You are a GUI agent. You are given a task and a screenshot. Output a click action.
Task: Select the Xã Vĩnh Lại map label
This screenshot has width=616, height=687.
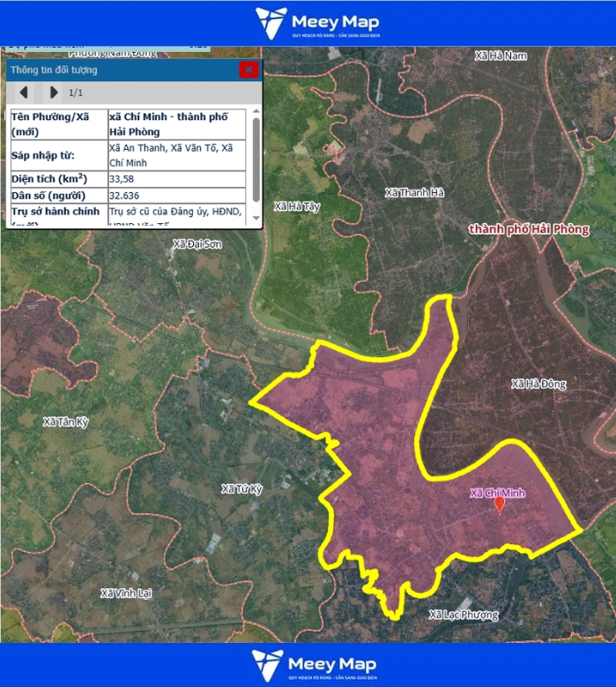point(126,593)
